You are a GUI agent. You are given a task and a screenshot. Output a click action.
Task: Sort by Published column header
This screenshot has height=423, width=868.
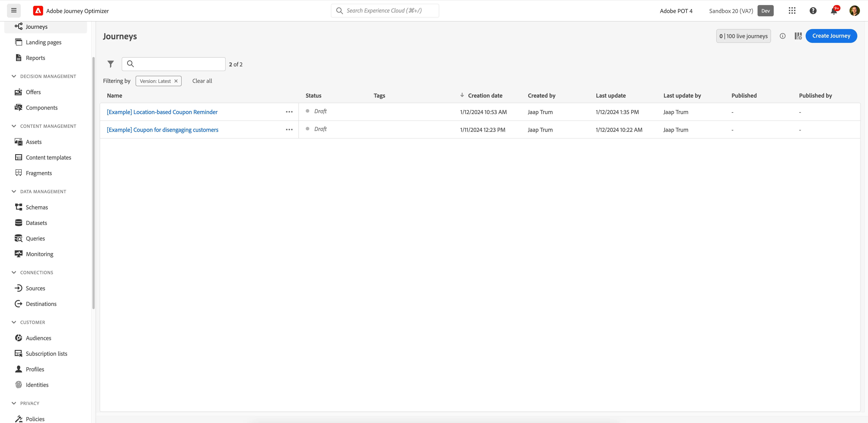click(x=744, y=96)
